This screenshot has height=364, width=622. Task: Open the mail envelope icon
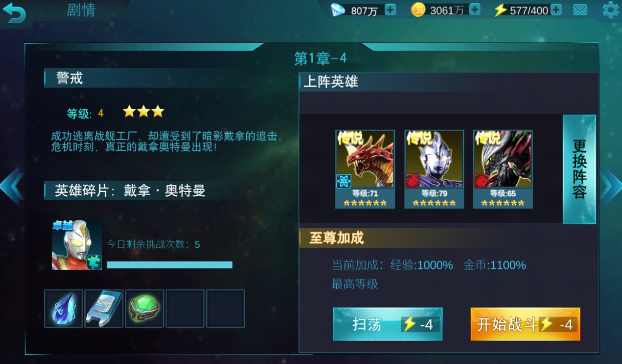coord(580,10)
